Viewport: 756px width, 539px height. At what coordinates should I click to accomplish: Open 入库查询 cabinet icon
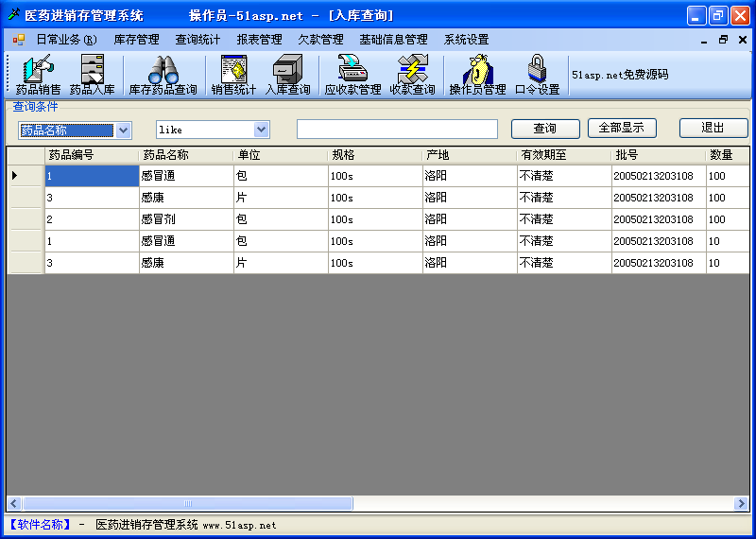pyautogui.click(x=288, y=75)
